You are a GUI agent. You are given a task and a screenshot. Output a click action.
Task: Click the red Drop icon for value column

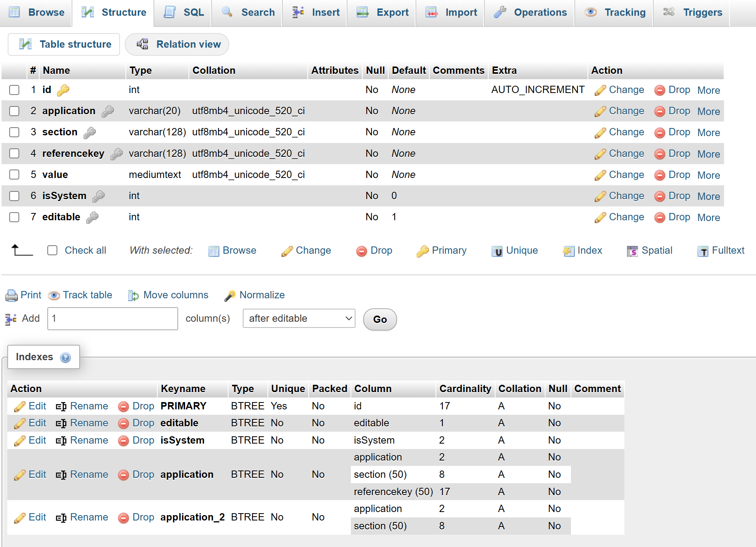[x=659, y=175]
